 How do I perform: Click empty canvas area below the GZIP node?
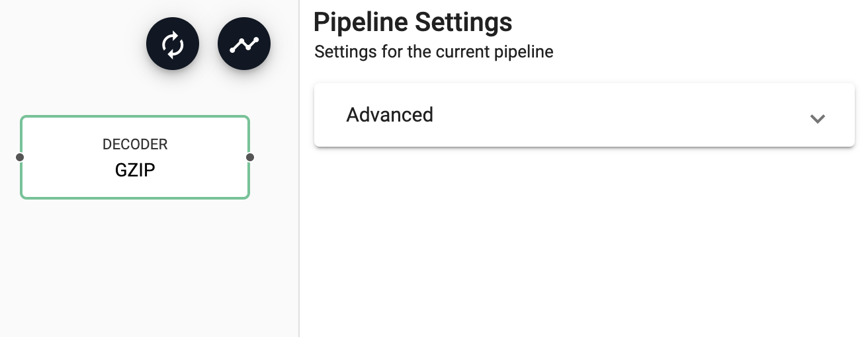point(135,271)
